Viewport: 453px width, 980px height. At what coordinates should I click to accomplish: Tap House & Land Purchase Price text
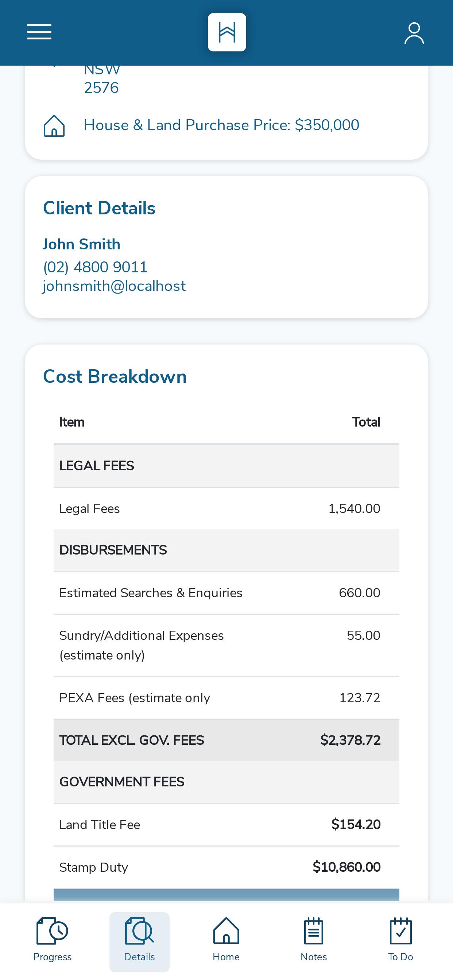[x=221, y=125]
